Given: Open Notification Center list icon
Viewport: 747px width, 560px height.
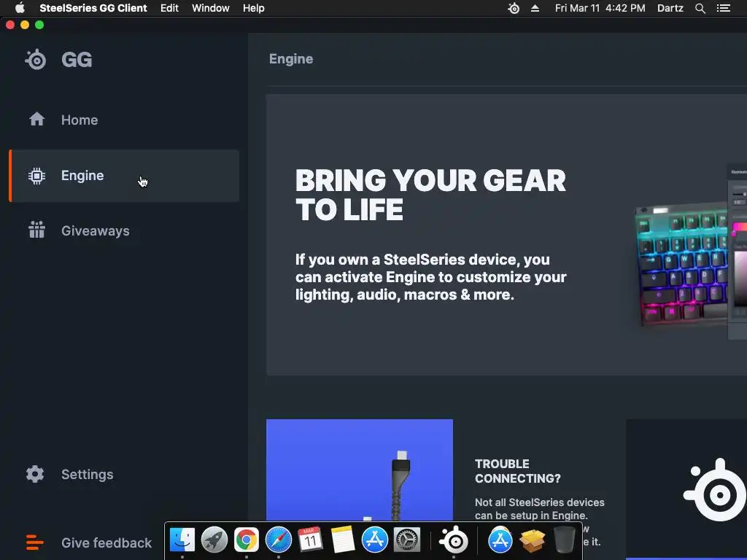Looking at the screenshot, I should (x=723, y=8).
